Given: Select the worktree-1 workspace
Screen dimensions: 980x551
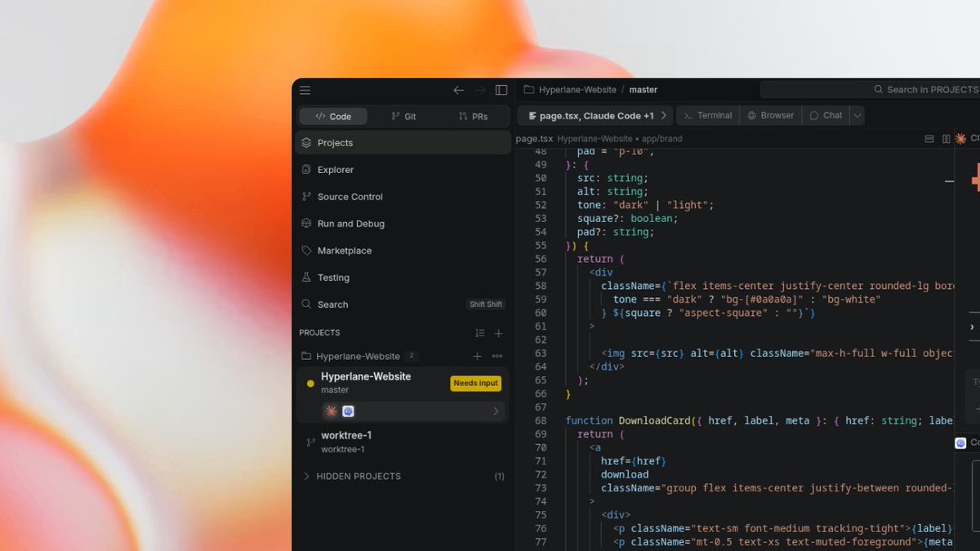Looking at the screenshot, I should (403, 442).
